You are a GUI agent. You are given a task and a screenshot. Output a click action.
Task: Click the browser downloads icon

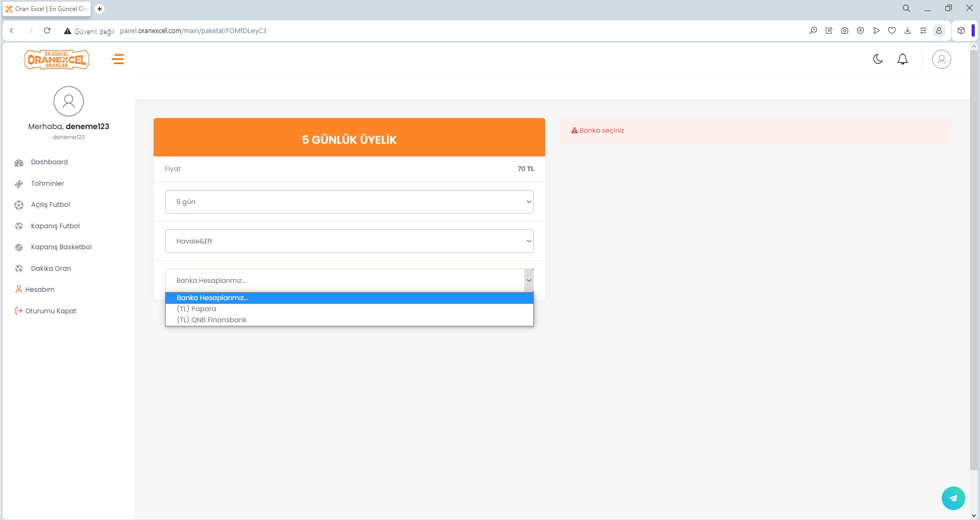coord(907,30)
